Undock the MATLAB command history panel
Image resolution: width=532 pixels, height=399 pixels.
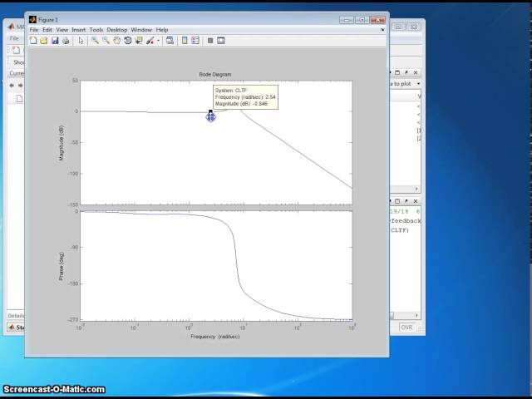[x=406, y=201]
